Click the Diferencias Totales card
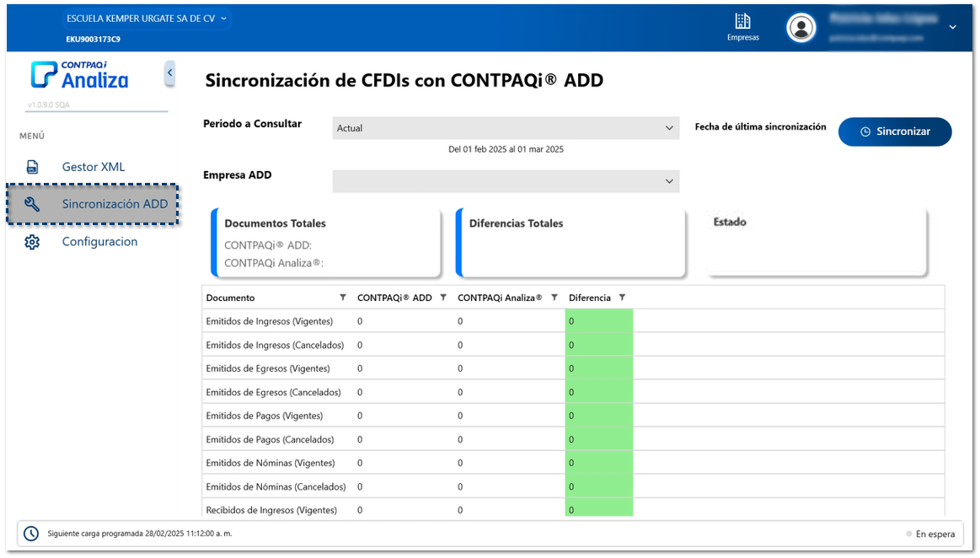Image resolution: width=980 pixels, height=558 pixels. tap(570, 243)
